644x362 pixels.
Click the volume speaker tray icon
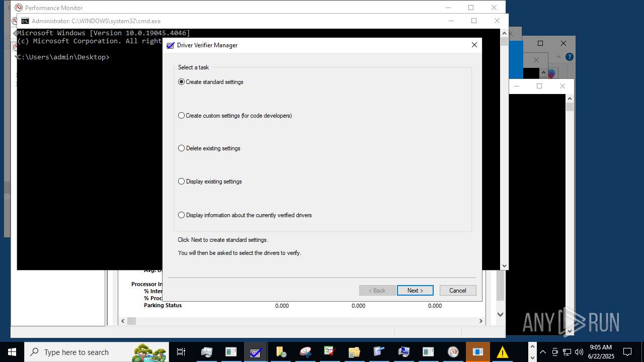point(579,352)
